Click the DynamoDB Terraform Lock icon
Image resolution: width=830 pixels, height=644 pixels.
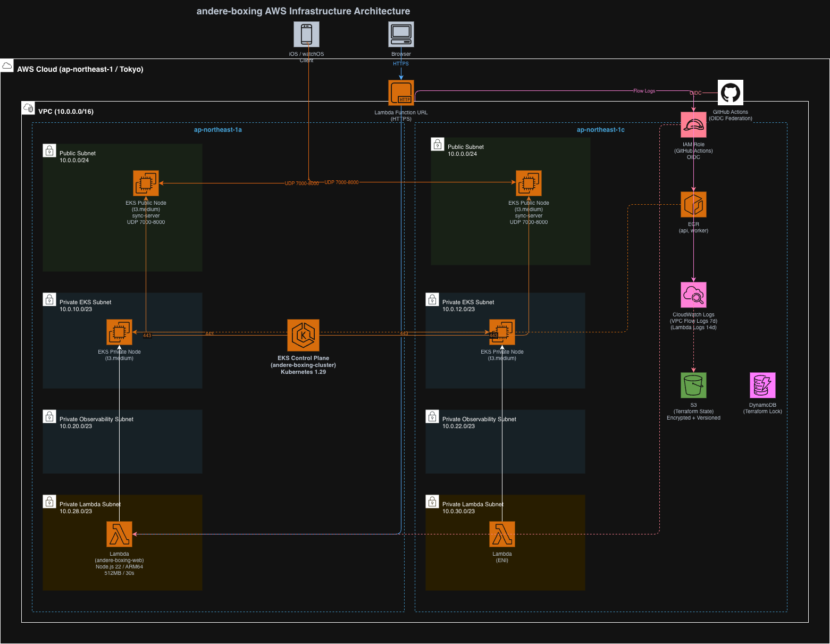762,386
